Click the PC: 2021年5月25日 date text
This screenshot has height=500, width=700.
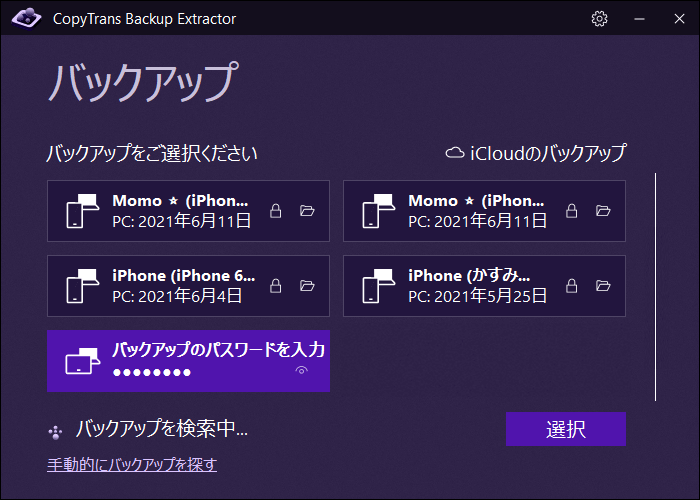[477, 296]
